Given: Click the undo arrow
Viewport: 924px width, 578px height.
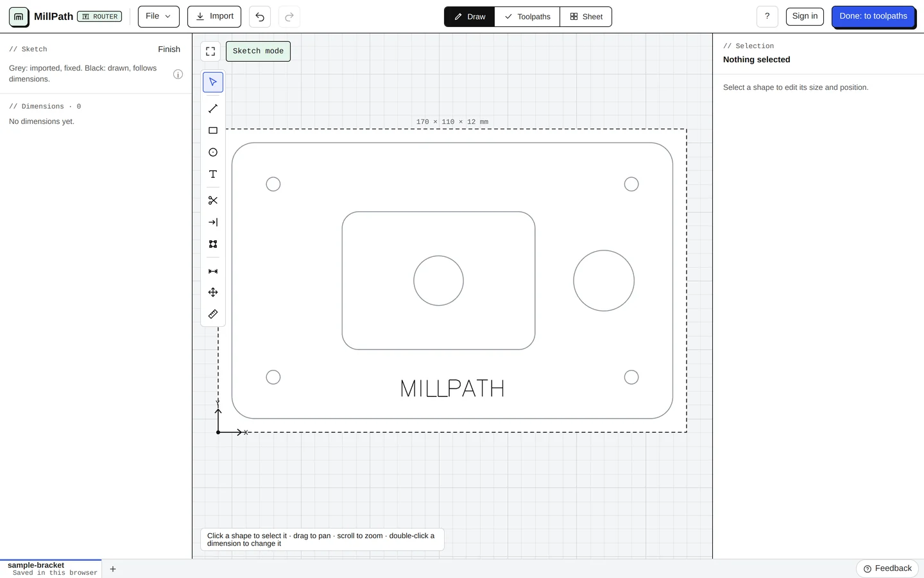Looking at the screenshot, I should coord(260,17).
